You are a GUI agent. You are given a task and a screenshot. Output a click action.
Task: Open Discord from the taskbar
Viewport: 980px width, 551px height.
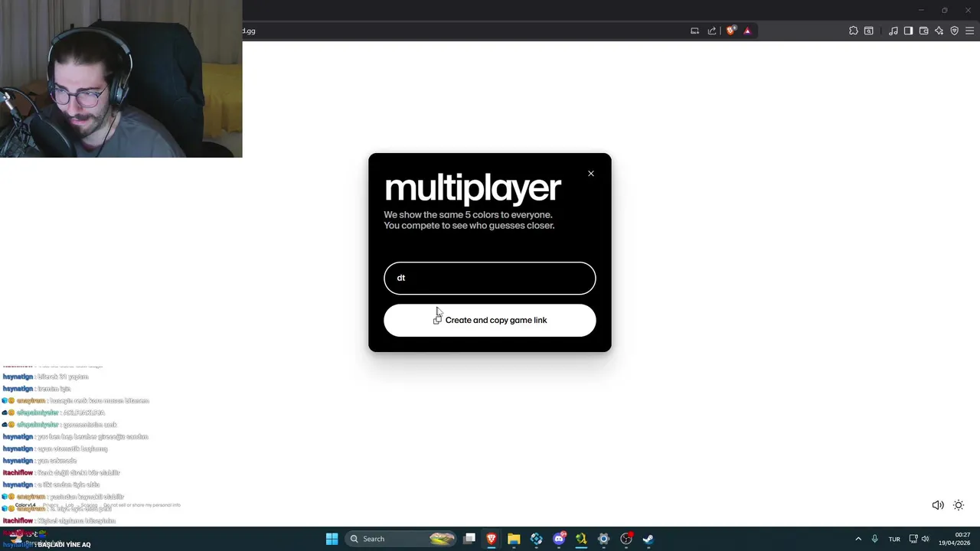tap(559, 539)
